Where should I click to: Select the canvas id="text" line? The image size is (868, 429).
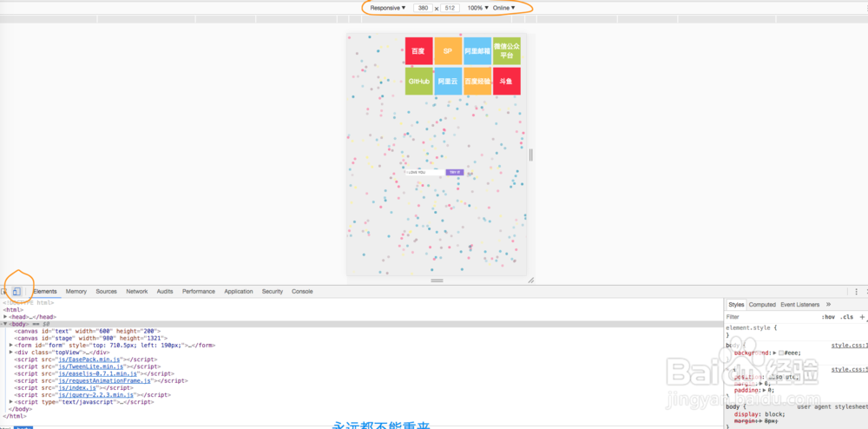tap(87, 331)
